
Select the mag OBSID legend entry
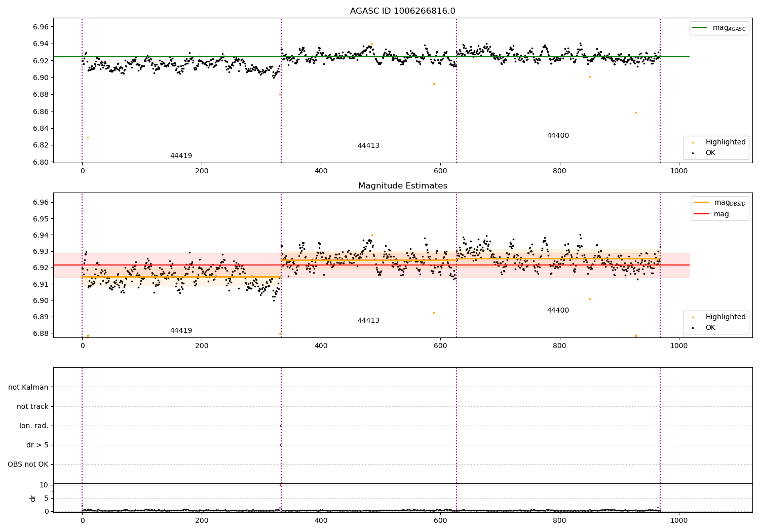(719, 203)
